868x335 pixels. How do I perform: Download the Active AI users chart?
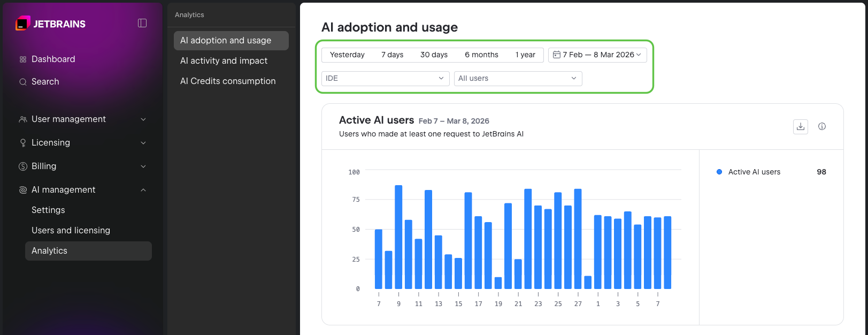pos(800,127)
